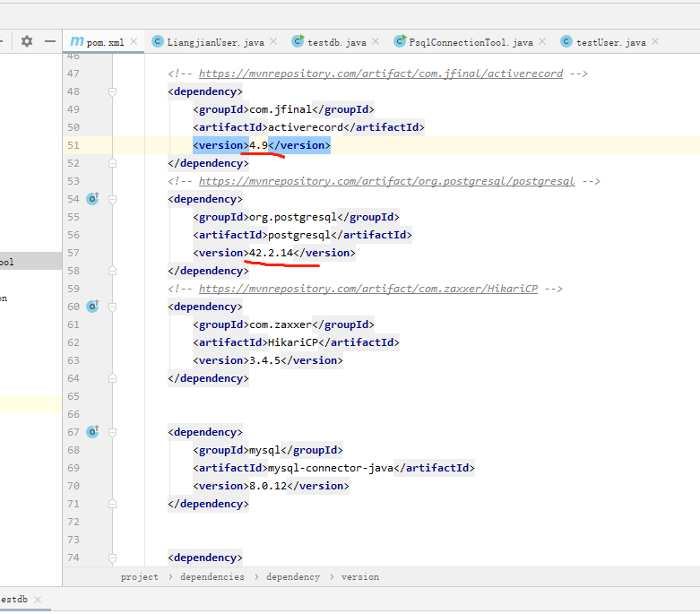
Task: Click 'dependency' in the breadcrumb bar
Action: (x=293, y=577)
